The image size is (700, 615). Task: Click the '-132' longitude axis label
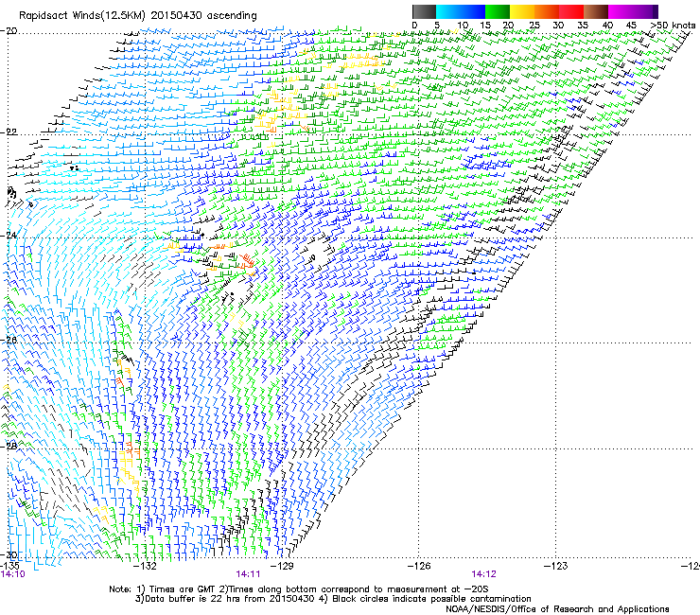(146, 566)
